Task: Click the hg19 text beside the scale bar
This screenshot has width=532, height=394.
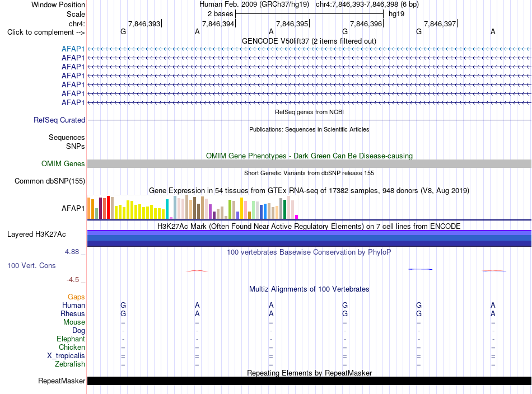Action: pos(396,14)
